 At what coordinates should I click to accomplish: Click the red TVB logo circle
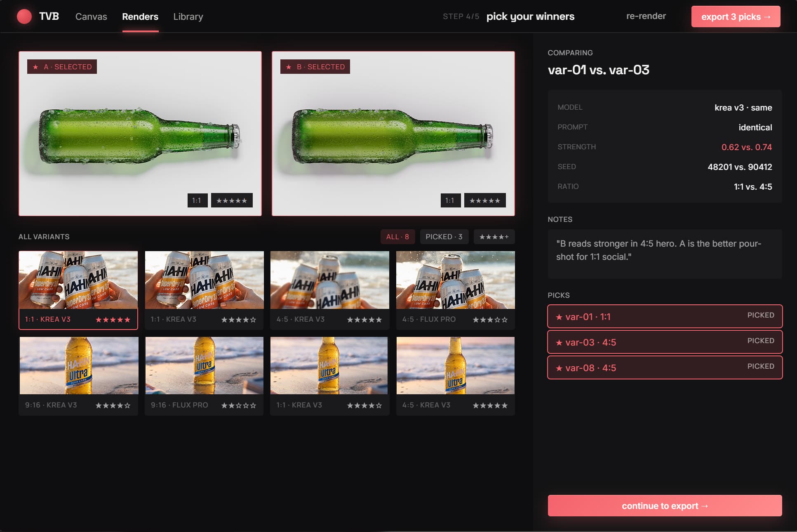[24, 16]
